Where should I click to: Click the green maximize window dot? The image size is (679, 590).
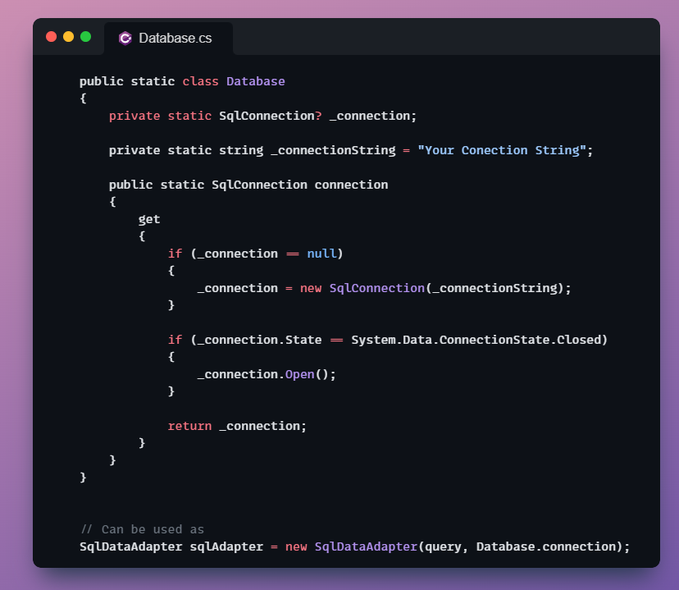pos(86,37)
